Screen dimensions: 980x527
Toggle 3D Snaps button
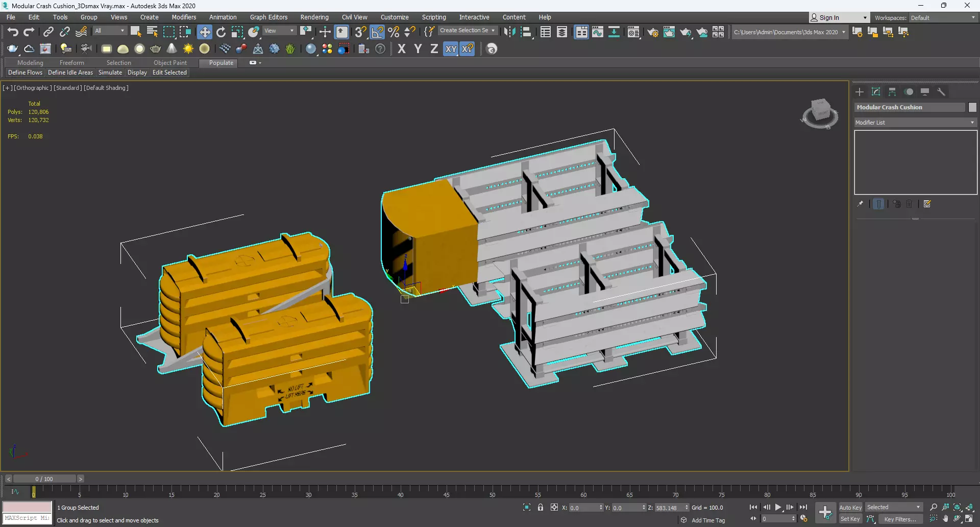[x=360, y=32]
